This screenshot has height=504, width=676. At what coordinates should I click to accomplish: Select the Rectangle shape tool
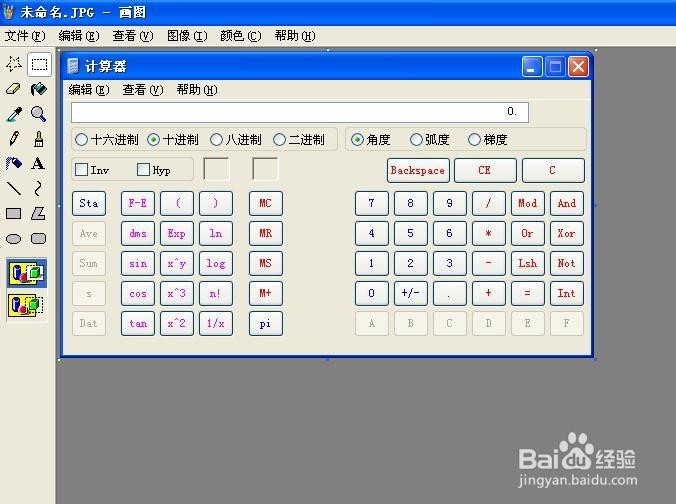point(14,213)
